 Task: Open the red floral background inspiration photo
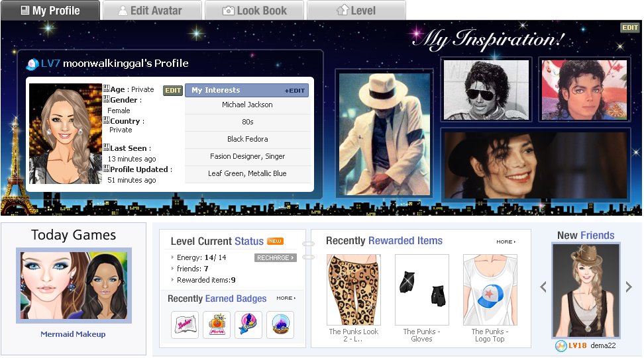[x=584, y=90]
